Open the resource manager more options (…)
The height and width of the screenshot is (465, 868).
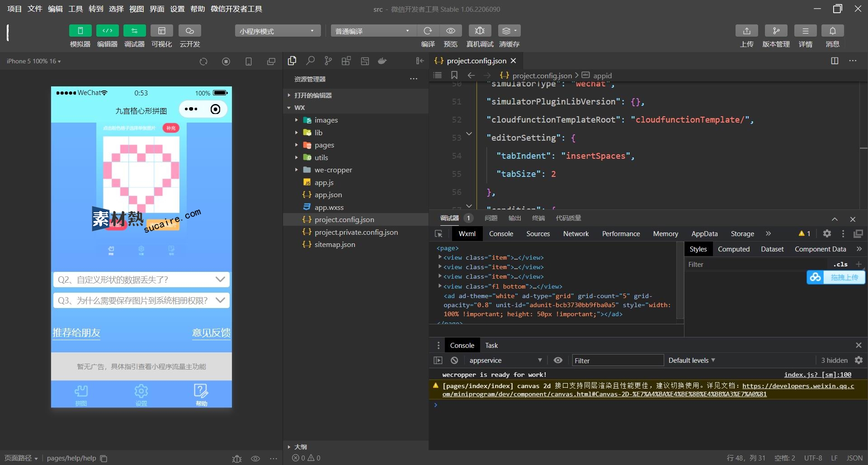414,79
